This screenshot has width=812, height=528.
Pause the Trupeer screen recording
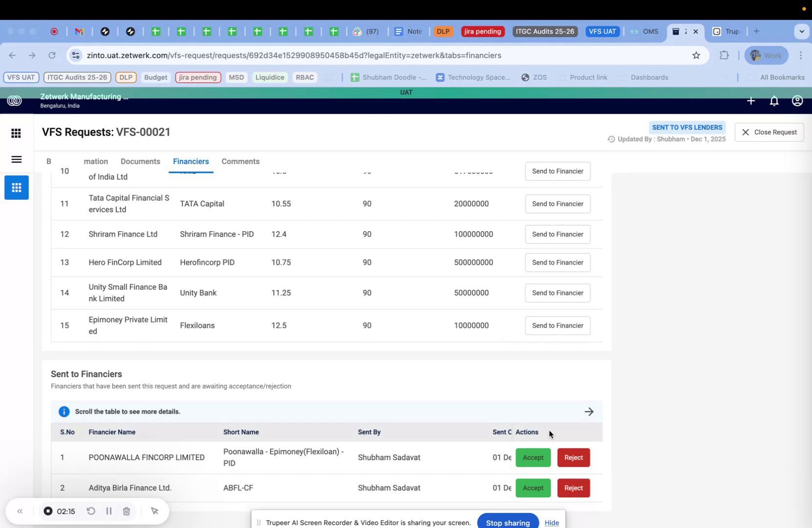coord(109,511)
